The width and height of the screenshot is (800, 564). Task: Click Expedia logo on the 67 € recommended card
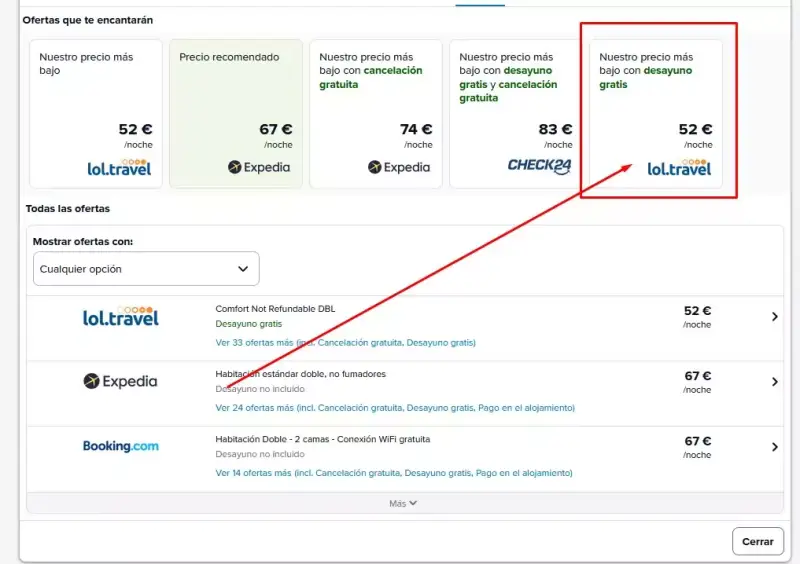click(x=259, y=167)
